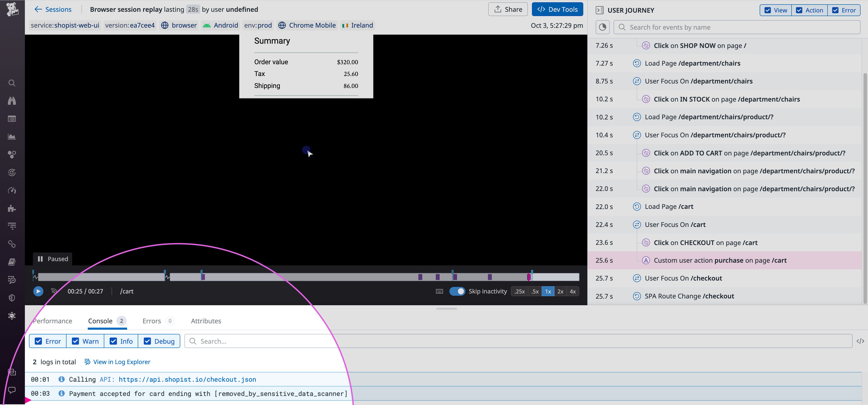The image size is (868, 405).
Task: Click the Synthetic Monitoring icon in the sidebar
Action: [x=12, y=172]
